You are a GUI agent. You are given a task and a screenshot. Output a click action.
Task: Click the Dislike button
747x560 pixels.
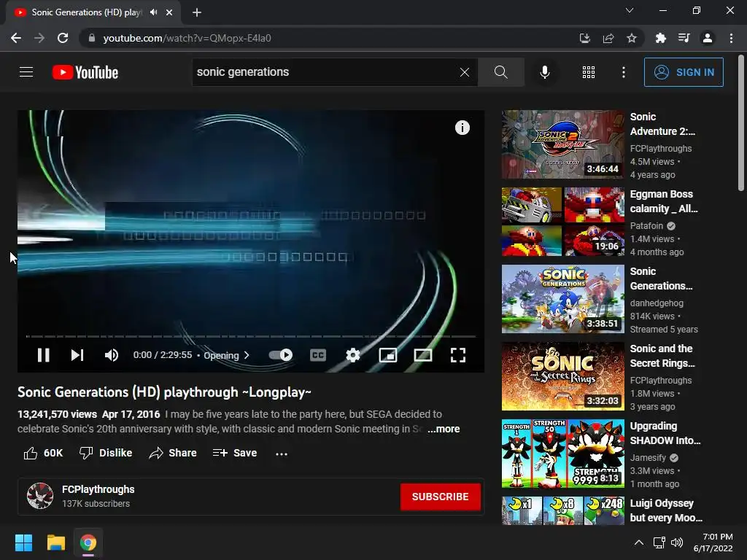106,453
